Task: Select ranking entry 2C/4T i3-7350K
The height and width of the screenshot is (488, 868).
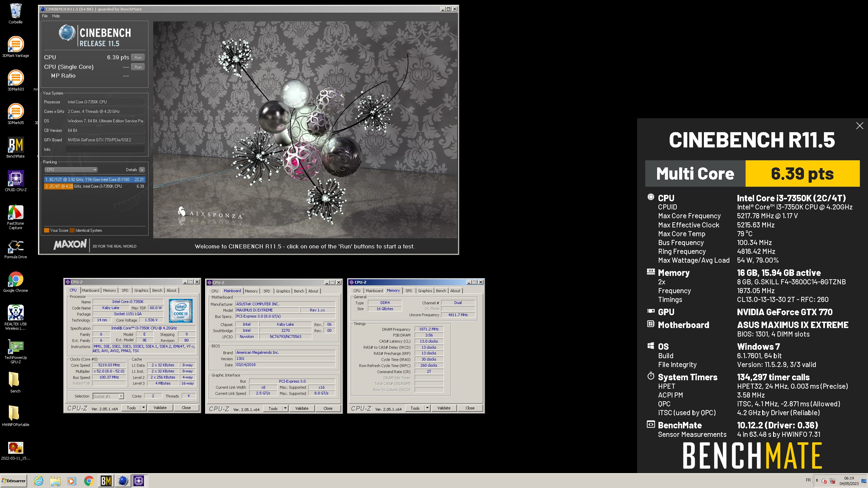Action: [95, 186]
